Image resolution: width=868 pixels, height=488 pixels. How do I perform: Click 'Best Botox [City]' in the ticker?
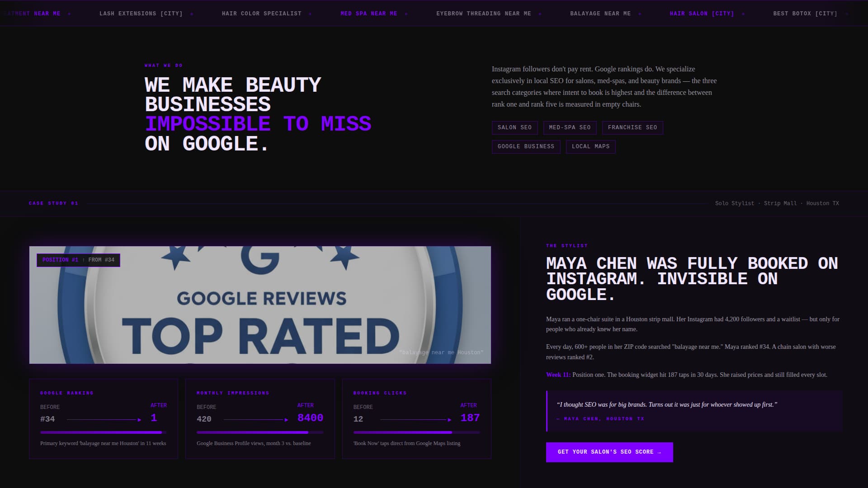click(805, 14)
